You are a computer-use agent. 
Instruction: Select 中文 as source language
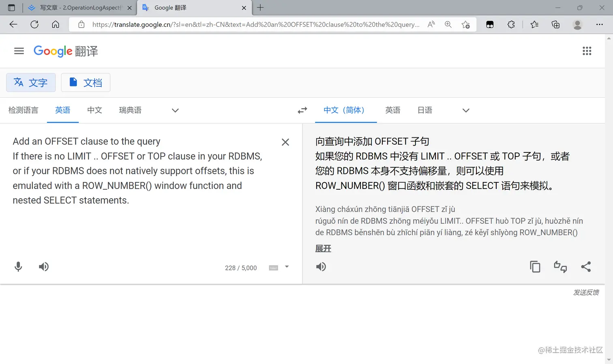click(x=94, y=110)
